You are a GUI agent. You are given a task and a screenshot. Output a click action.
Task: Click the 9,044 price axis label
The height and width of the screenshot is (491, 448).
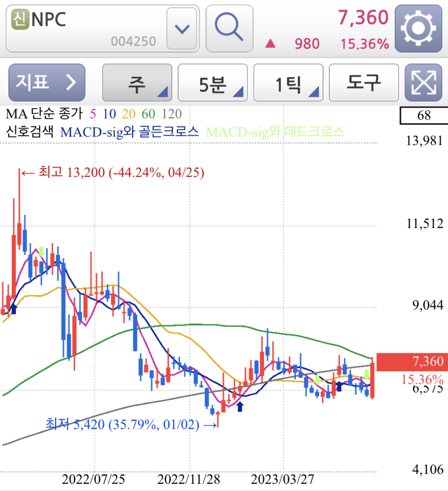(x=428, y=305)
